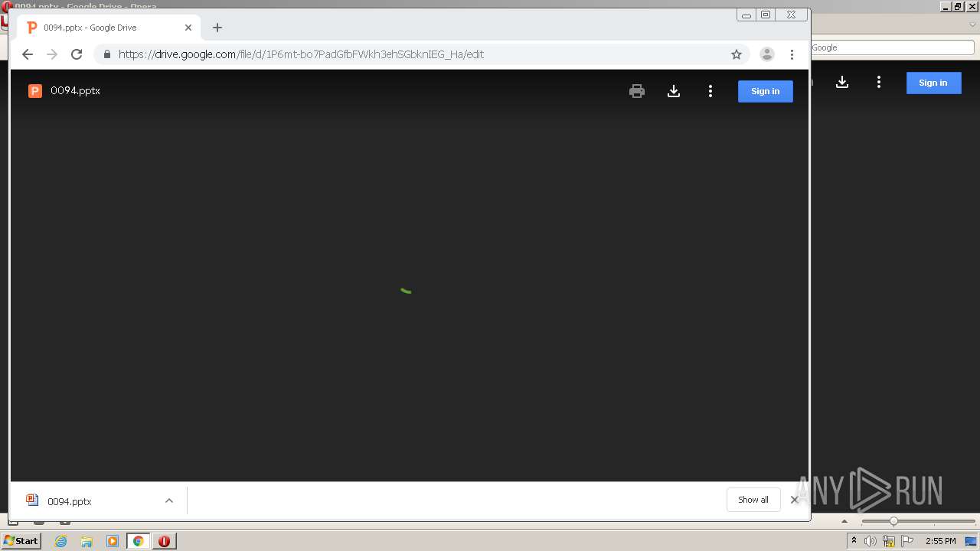Open more actions in background Opera window
The height and width of the screenshot is (551, 980).
879,82
